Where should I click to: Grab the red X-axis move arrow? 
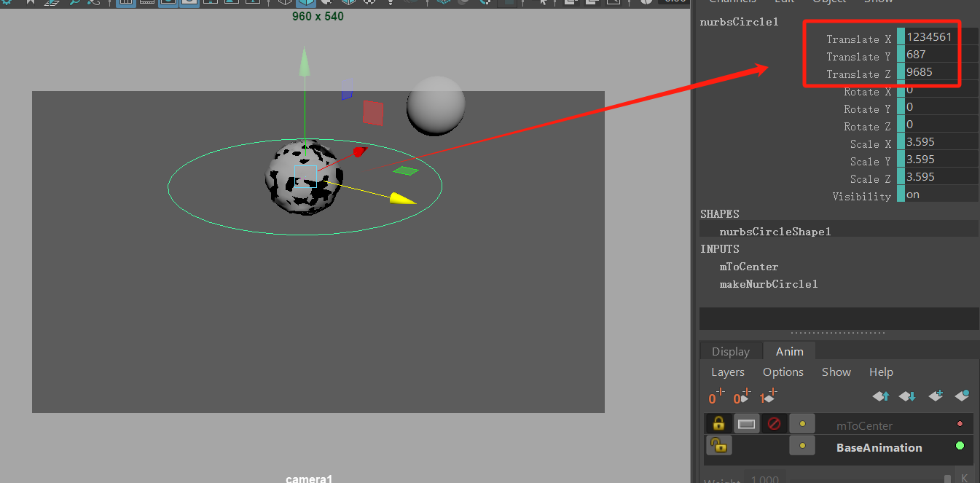(359, 152)
